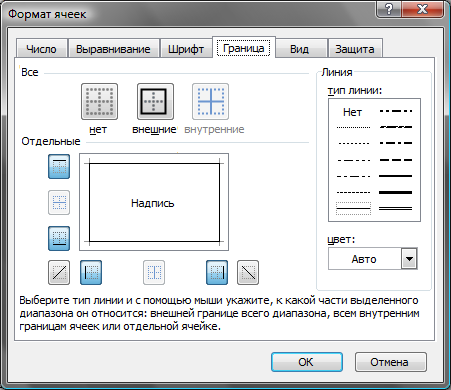Toggle the right border button
451x390 pixels.
217,273
